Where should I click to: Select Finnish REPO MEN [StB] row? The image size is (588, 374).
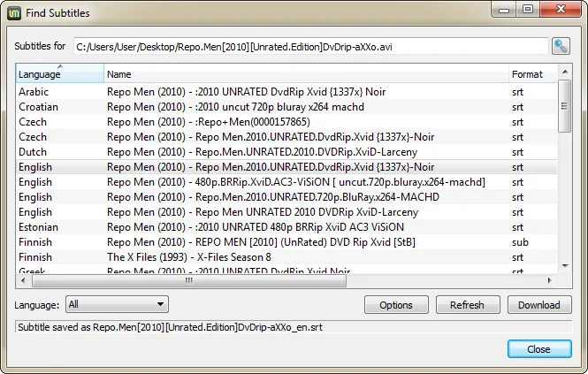pyautogui.click(x=286, y=241)
